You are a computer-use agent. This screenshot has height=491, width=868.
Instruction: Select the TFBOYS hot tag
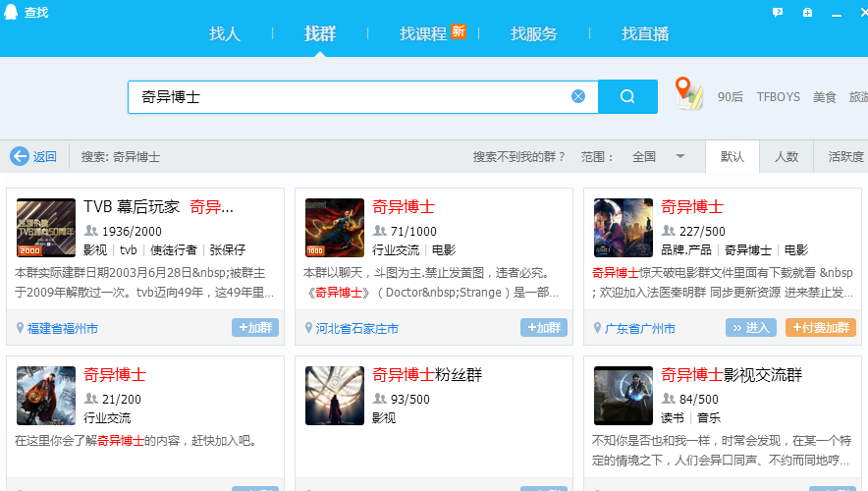tap(779, 97)
